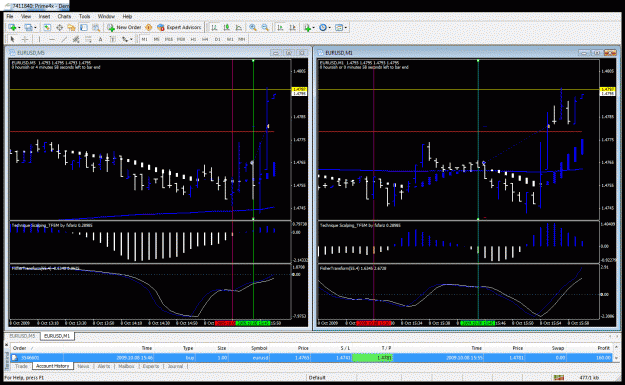Image resolution: width=625 pixels, height=385 pixels.
Task: Select the Text (A) drawing tool
Action: click(x=100, y=39)
